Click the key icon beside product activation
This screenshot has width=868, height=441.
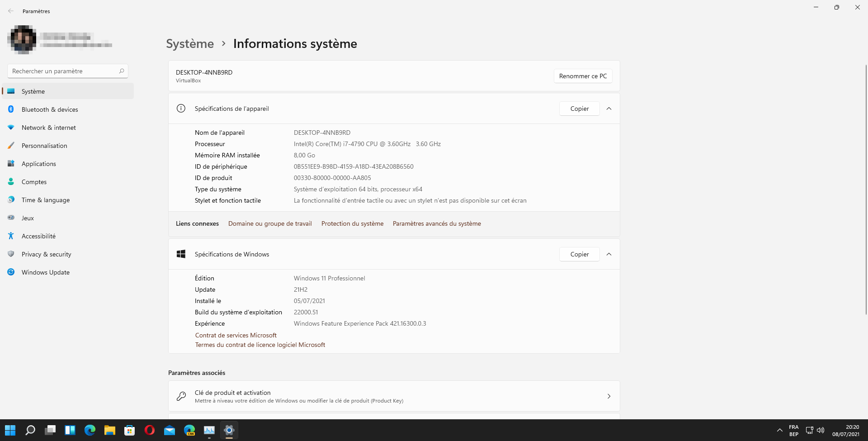tap(181, 396)
